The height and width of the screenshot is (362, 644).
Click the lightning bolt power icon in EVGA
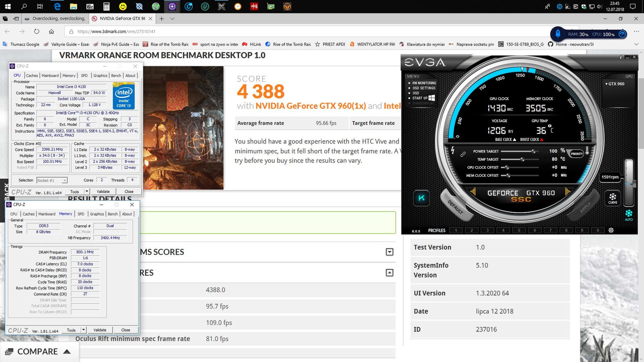pos(452,150)
